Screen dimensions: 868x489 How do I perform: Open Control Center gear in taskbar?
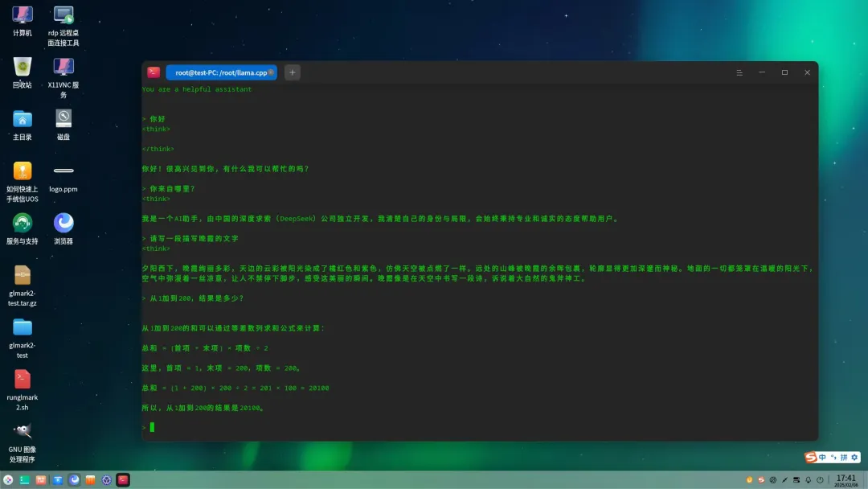(106, 480)
